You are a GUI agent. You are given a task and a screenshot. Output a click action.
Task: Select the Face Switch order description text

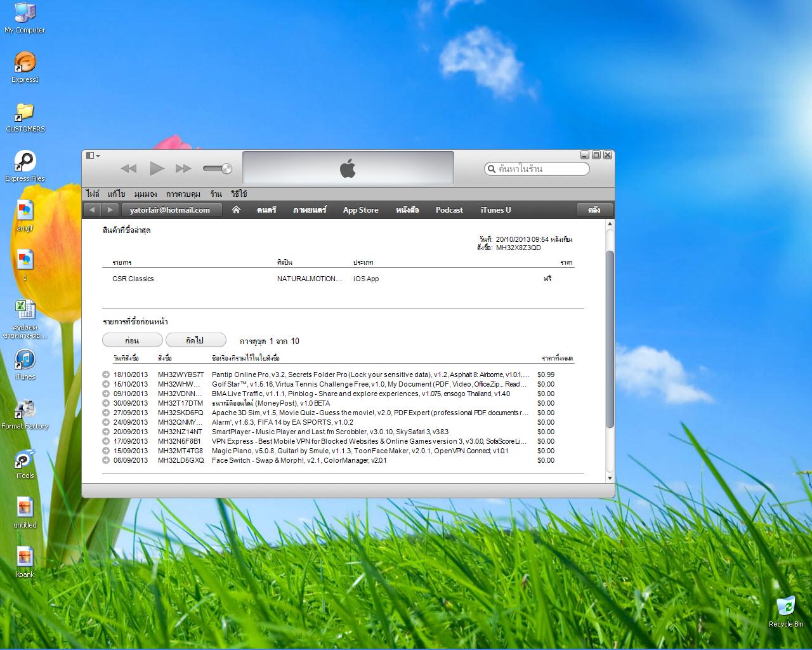click(299, 460)
